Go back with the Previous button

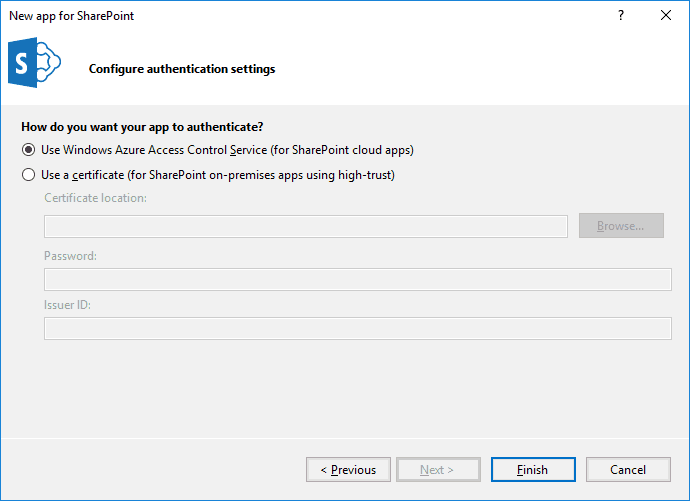click(x=348, y=470)
